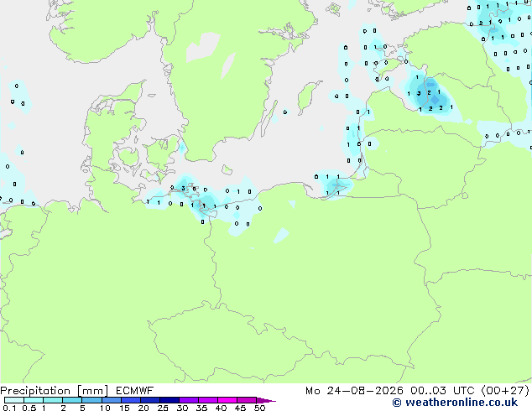Click the '(00+27)' forecast offset text
This screenshot has height=411, width=532.
coord(505,391)
